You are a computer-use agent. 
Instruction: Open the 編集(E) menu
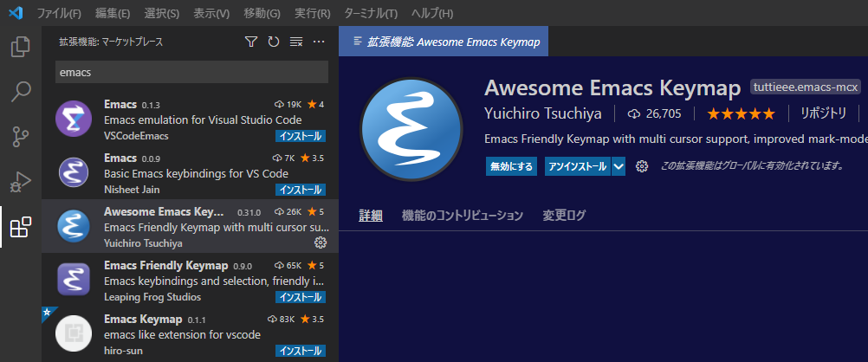(x=113, y=13)
